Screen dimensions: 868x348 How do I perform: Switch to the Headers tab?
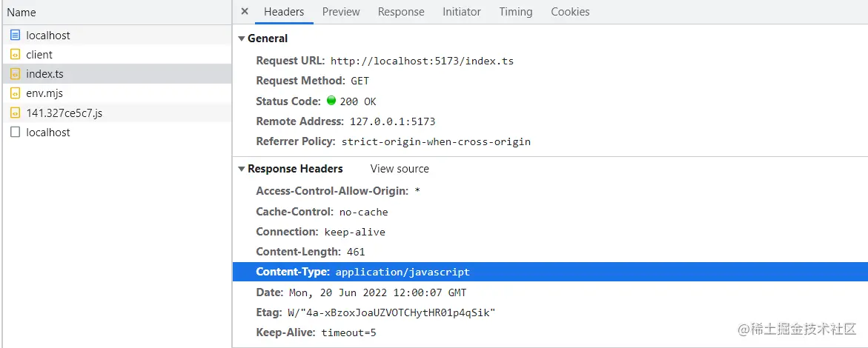pos(284,12)
